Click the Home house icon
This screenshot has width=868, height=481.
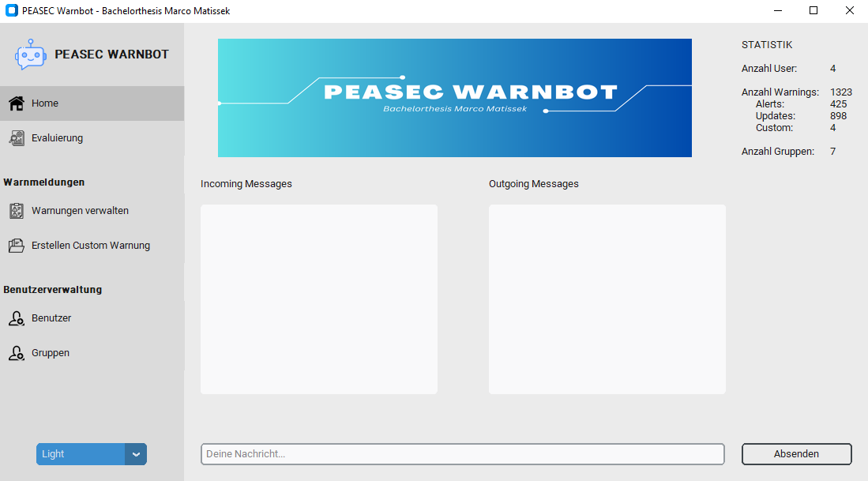click(17, 103)
